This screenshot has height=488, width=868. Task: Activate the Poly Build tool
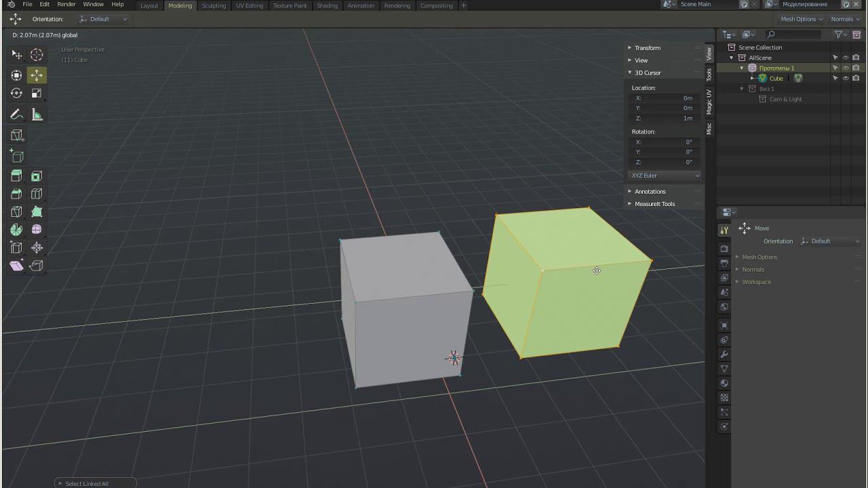pyautogui.click(x=37, y=212)
